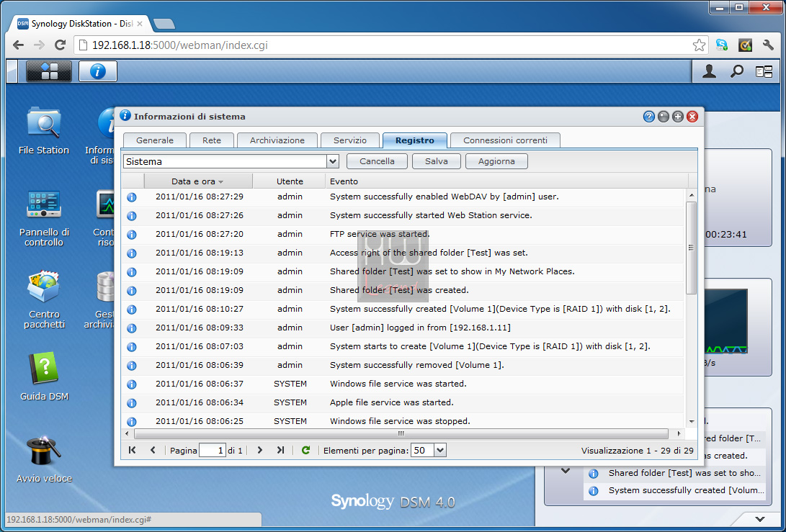Refresh the log list with green arrow

coord(305,451)
